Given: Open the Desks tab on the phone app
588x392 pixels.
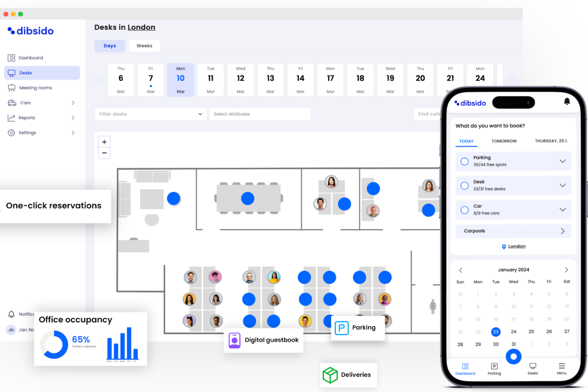Looking at the screenshot, I should coord(532,368).
